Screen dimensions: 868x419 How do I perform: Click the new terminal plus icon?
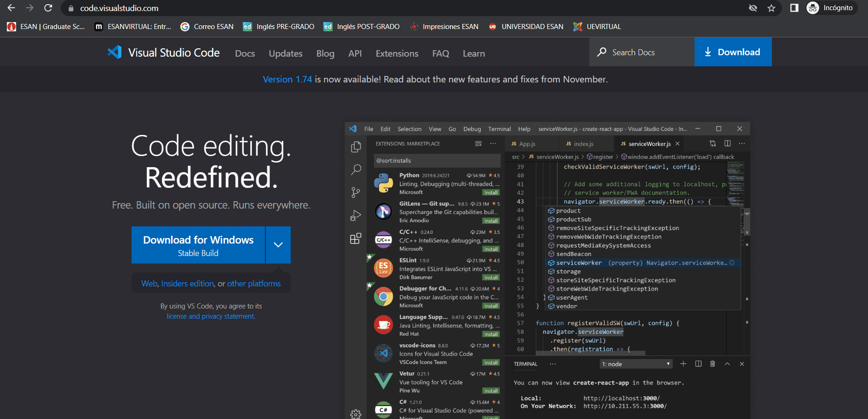coord(684,364)
